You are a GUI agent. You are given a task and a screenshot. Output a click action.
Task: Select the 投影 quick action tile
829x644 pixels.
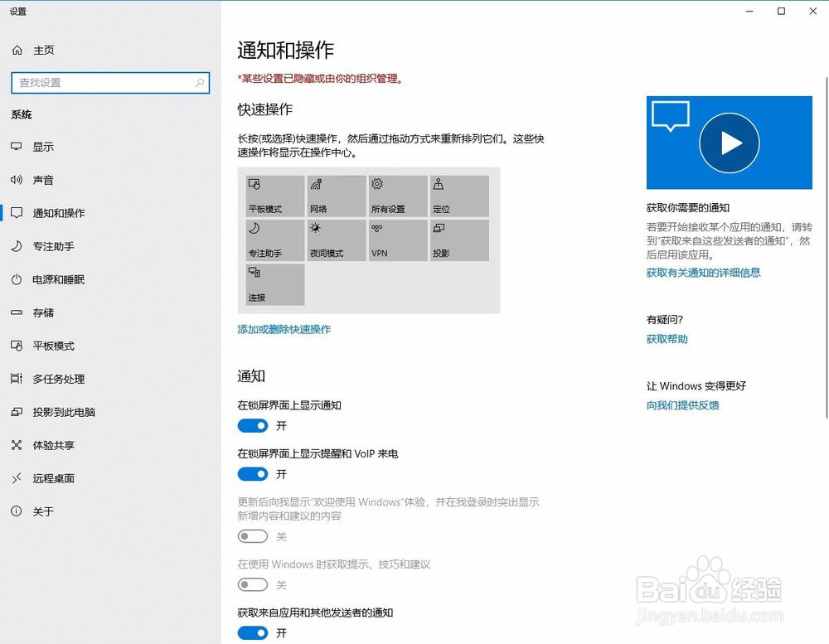[459, 240]
